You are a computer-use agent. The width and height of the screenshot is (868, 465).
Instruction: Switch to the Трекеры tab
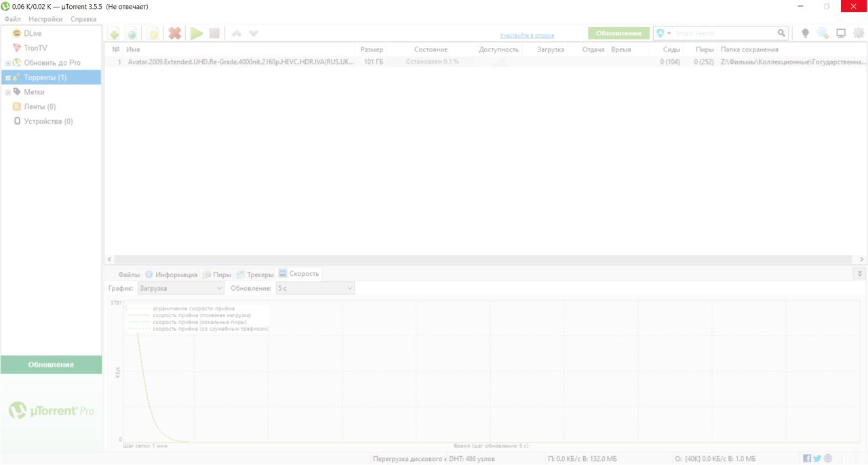pos(255,275)
